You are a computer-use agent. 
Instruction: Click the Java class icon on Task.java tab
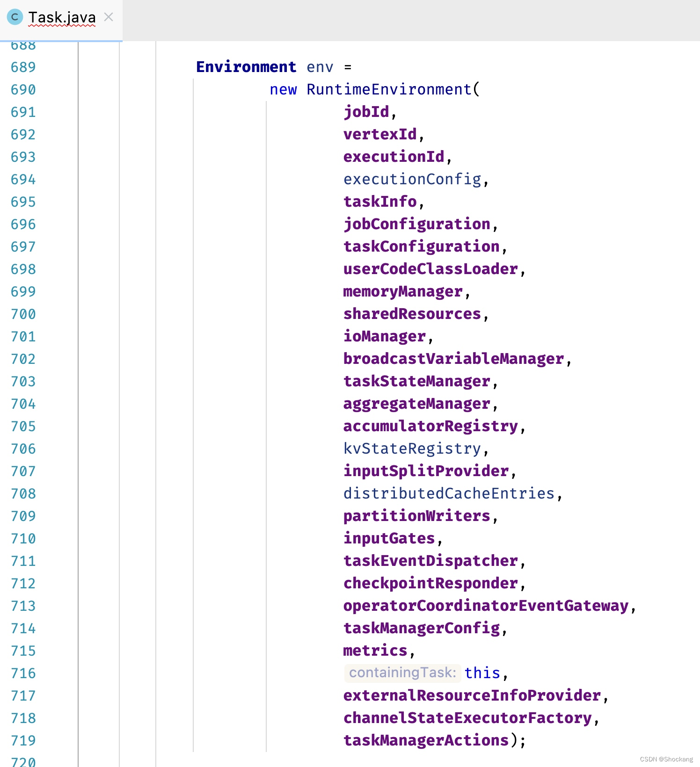pyautogui.click(x=15, y=17)
